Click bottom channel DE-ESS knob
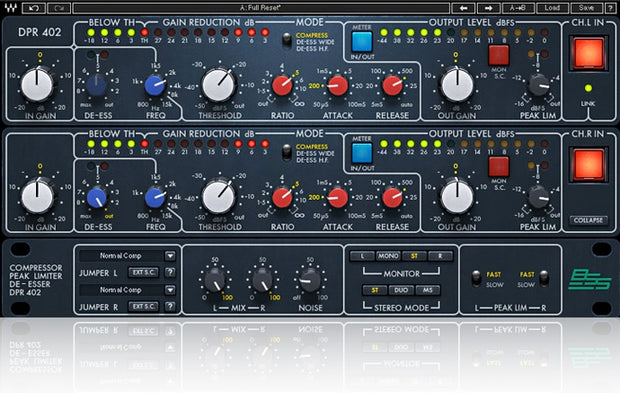Image resolution: width=620 pixels, height=393 pixels. coord(96,197)
